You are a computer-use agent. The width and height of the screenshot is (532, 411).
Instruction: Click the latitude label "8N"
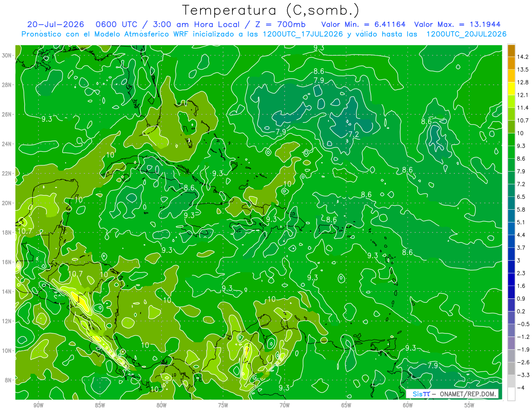coord(8,380)
